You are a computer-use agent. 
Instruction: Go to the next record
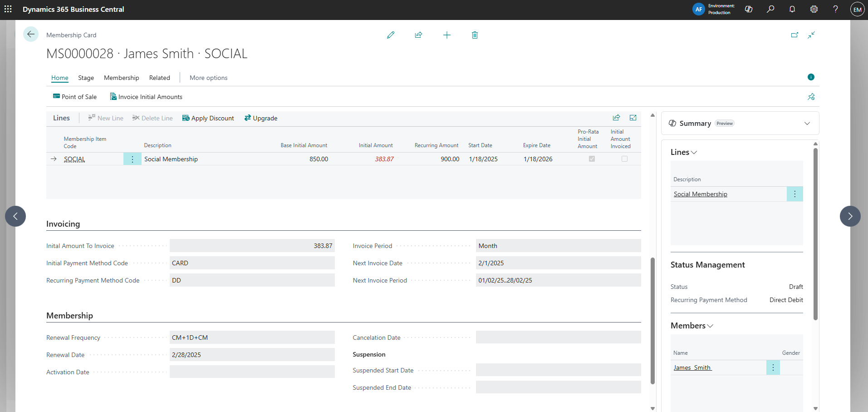tap(850, 216)
